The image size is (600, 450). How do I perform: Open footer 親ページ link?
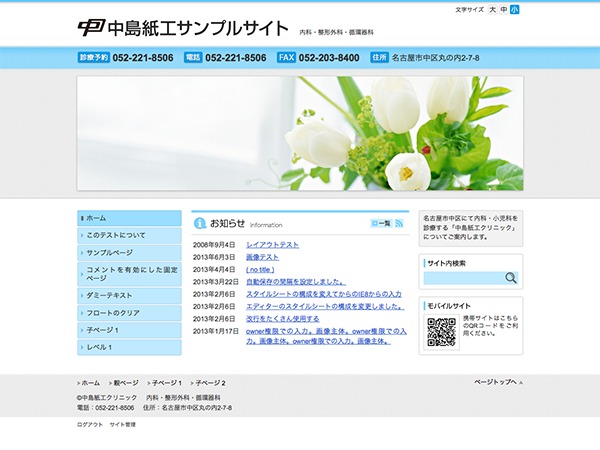point(126,383)
